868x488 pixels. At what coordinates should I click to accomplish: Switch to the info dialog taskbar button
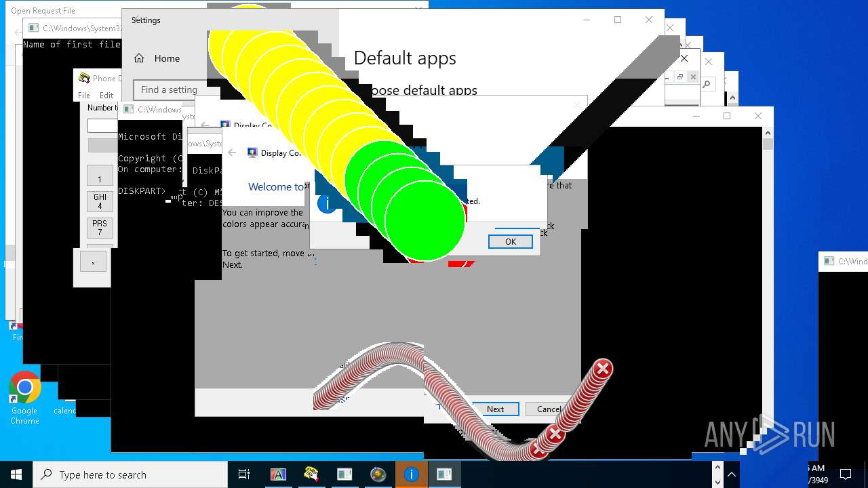pyautogui.click(x=411, y=474)
